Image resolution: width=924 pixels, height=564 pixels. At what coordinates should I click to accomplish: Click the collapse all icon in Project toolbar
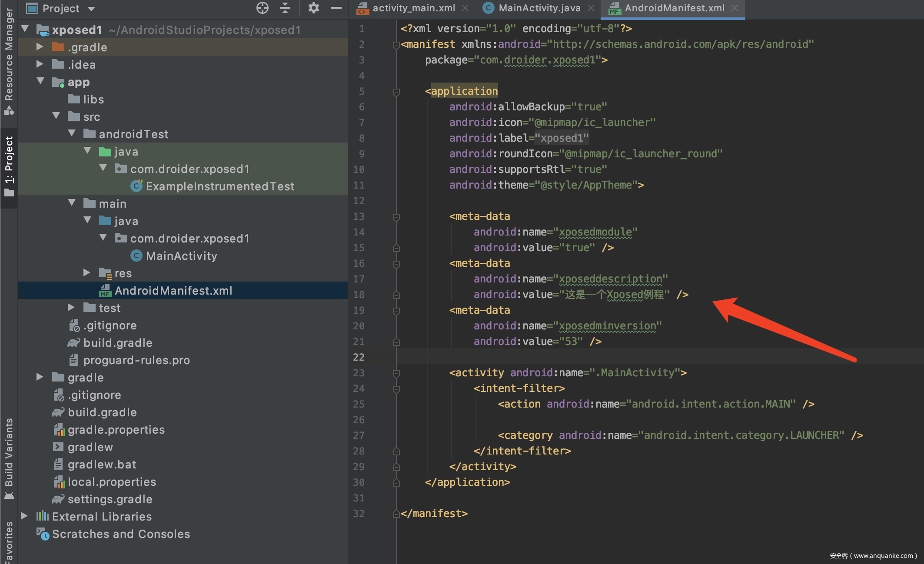(285, 8)
